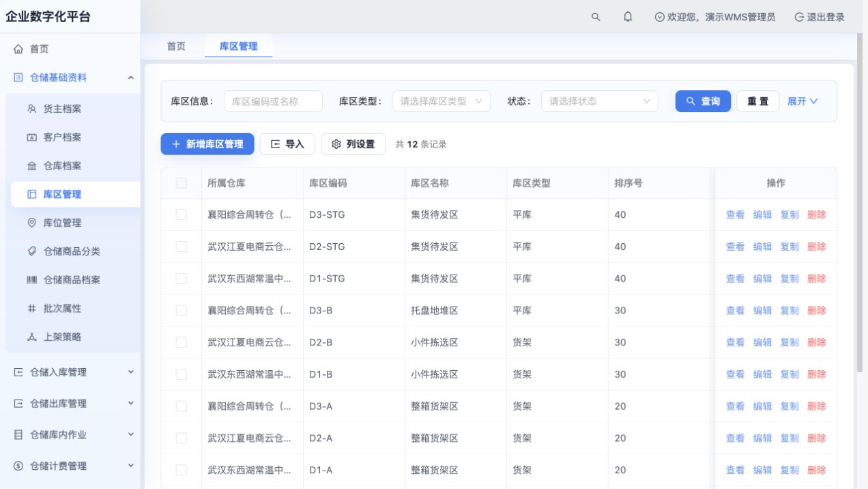Click the 仓库档案 building icon
This screenshot has width=868, height=489.
click(31, 166)
